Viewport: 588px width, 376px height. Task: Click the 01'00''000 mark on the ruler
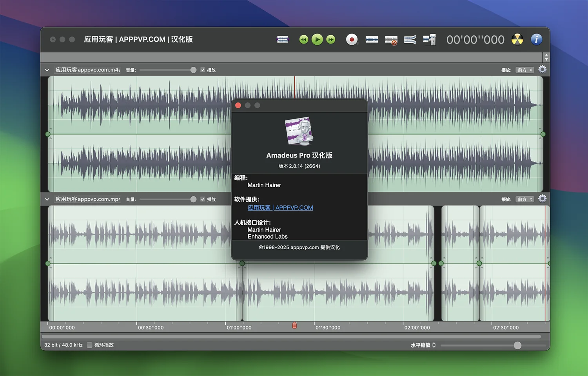click(x=239, y=328)
